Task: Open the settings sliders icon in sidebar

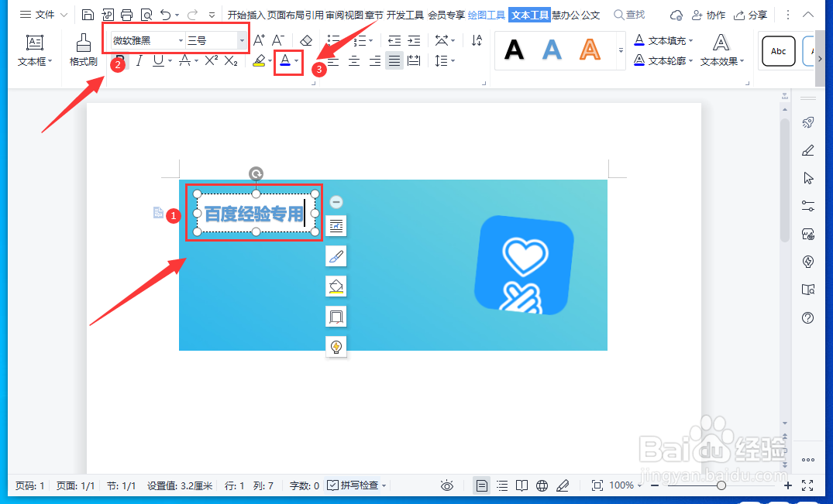Action: [808, 206]
